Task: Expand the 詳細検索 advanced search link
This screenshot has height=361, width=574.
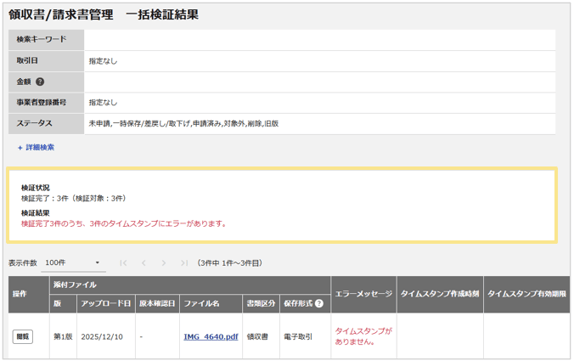Action: 36,148
